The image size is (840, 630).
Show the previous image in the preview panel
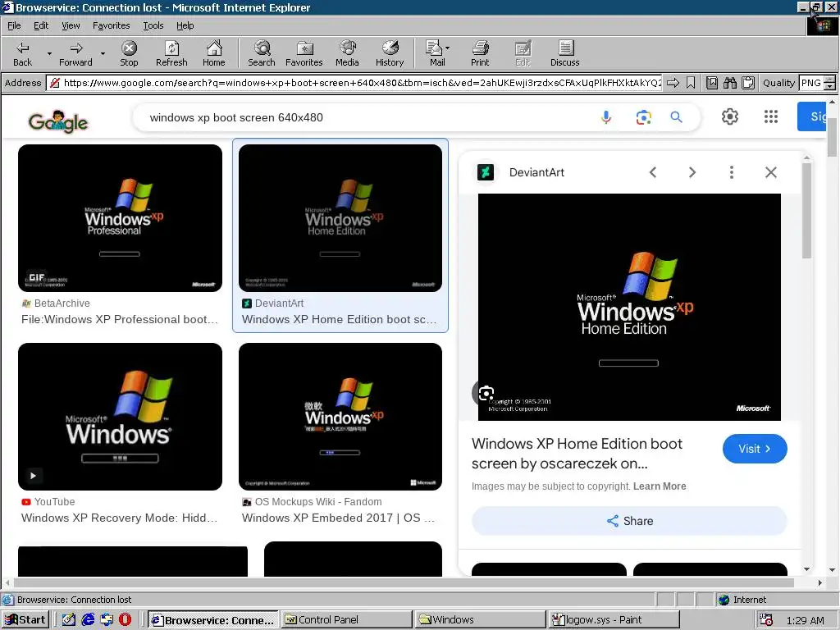click(652, 172)
